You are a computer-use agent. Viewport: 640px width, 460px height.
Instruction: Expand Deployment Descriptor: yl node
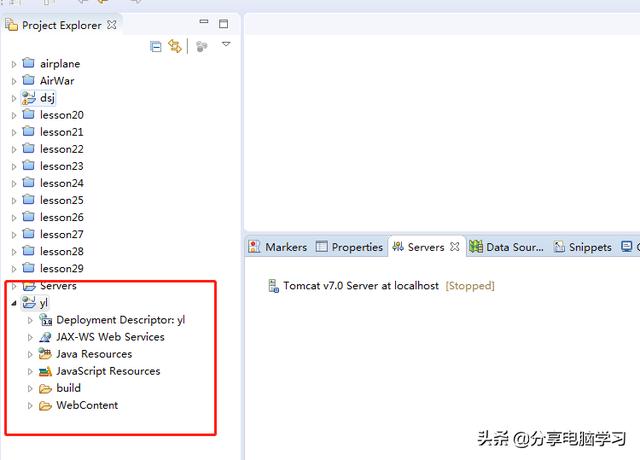coord(30,320)
